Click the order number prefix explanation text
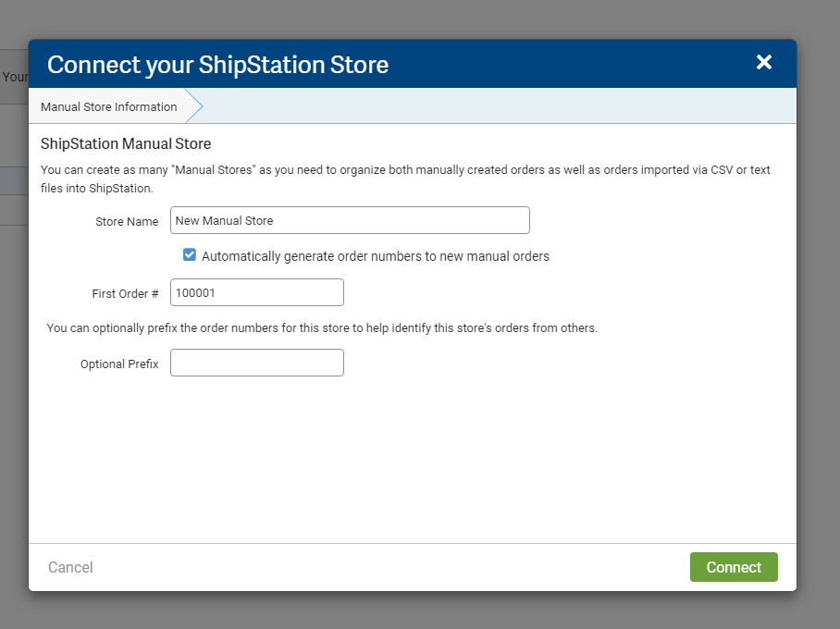 pos(322,328)
